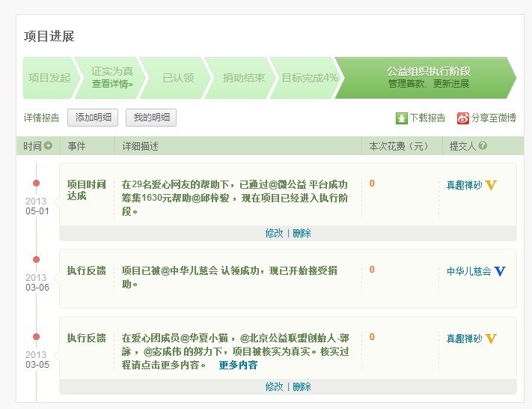Open the 我的明细 button
Image resolution: width=532 pixels, height=409 pixels.
pos(151,118)
